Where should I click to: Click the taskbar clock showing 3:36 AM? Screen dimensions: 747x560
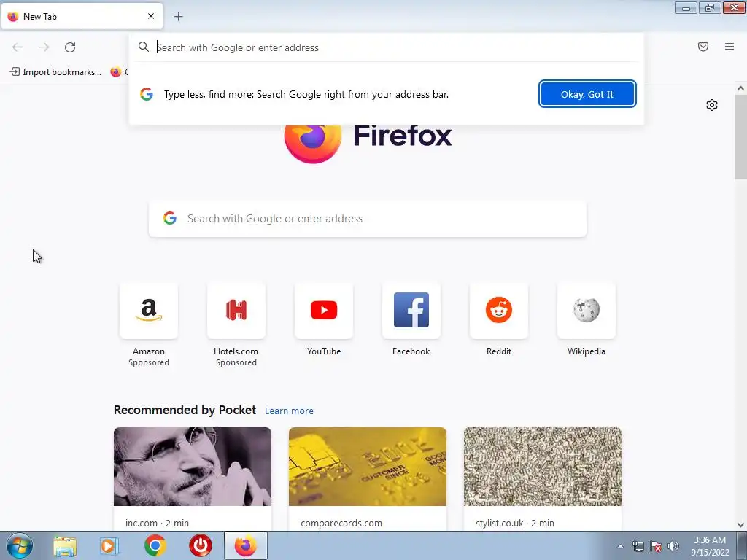pyautogui.click(x=710, y=546)
